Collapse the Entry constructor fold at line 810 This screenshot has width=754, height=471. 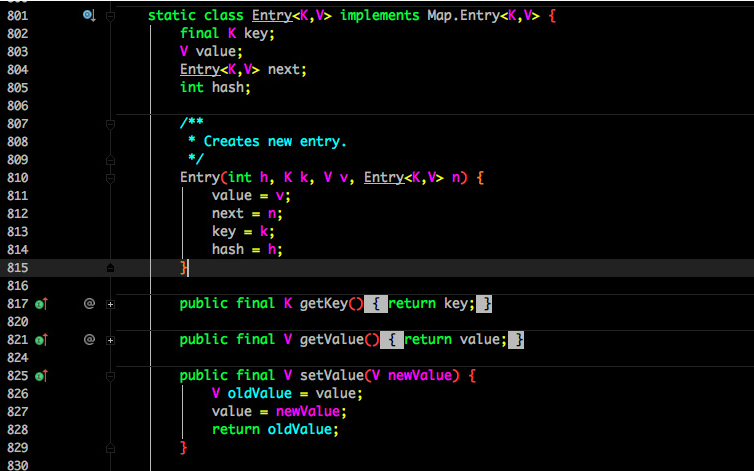110,178
